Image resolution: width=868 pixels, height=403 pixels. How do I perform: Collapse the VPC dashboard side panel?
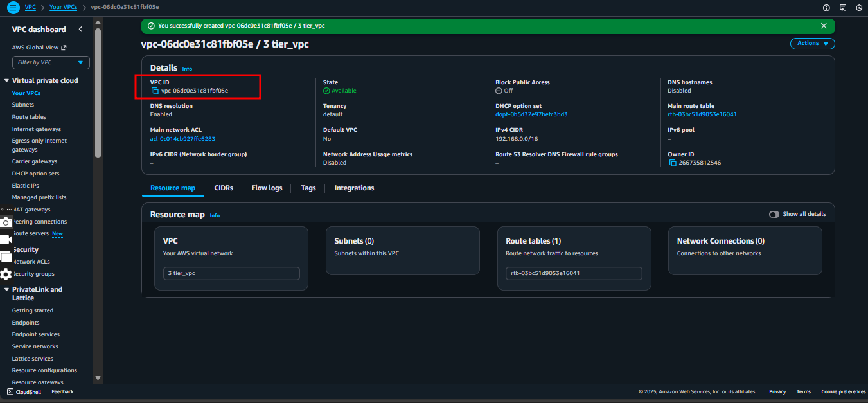coord(80,30)
